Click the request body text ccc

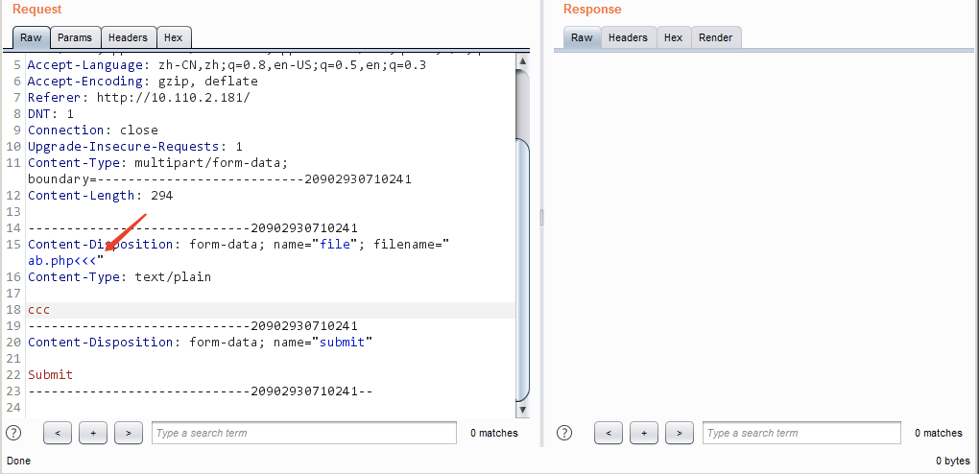coord(38,310)
